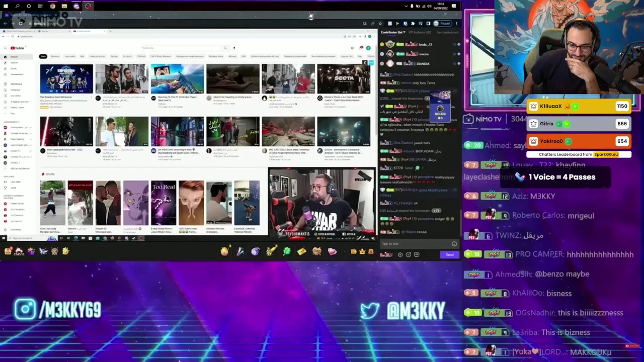The height and width of the screenshot is (362, 644).
Task: Send the pink heart gift
Action: pos(332,251)
